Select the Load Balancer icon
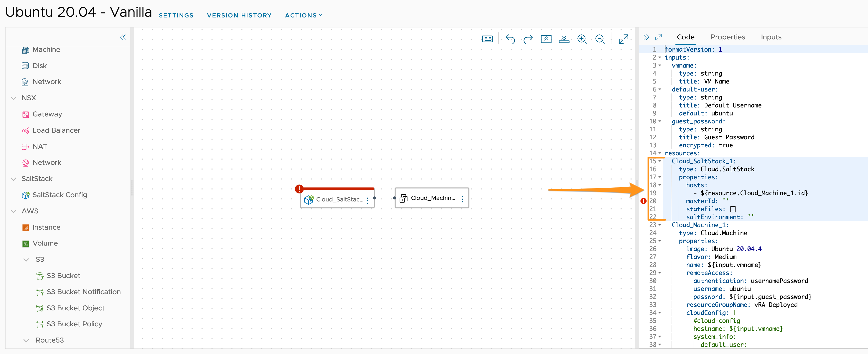 [25, 130]
